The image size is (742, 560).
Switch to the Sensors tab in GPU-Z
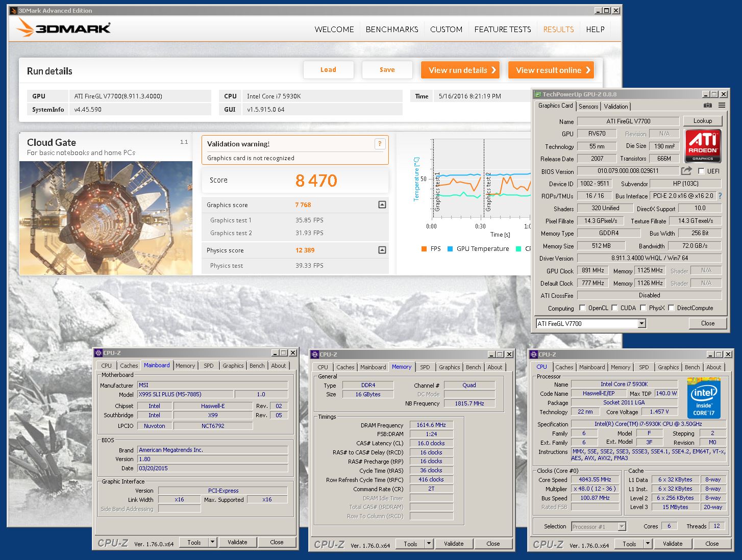tap(588, 107)
